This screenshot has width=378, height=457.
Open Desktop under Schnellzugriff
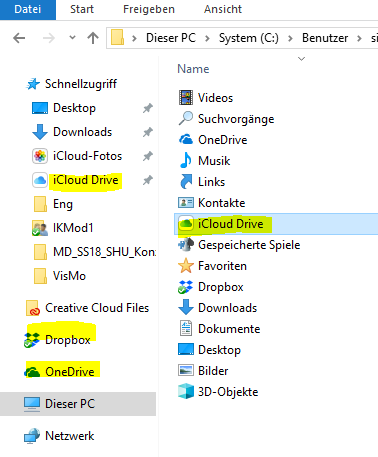[x=74, y=108]
